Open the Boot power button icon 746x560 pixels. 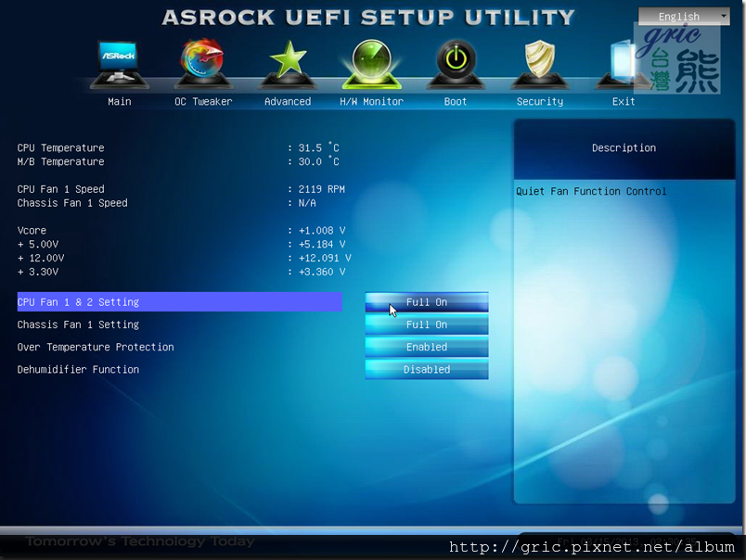point(456,64)
